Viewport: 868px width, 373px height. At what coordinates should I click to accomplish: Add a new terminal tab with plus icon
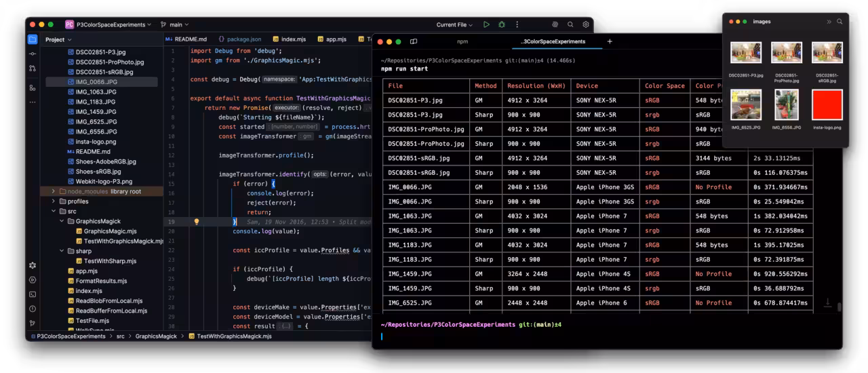[610, 41]
